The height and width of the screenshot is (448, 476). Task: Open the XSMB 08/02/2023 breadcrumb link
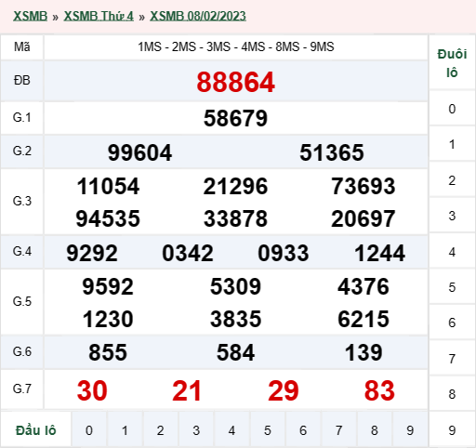(x=198, y=16)
